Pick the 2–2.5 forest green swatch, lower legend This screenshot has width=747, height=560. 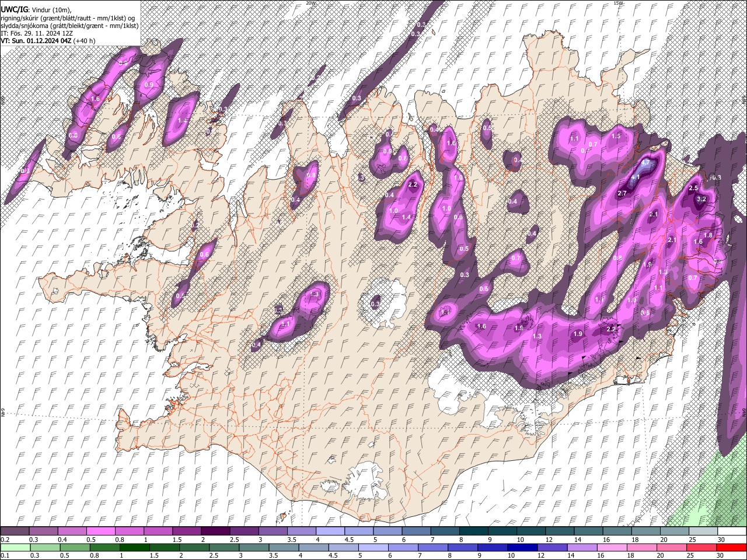tap(195, 547)
